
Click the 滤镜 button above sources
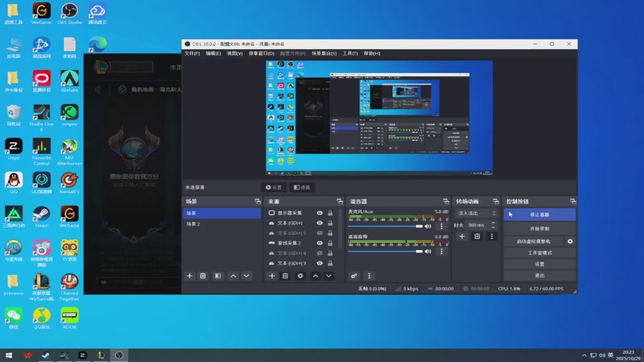tap(302, 187)
